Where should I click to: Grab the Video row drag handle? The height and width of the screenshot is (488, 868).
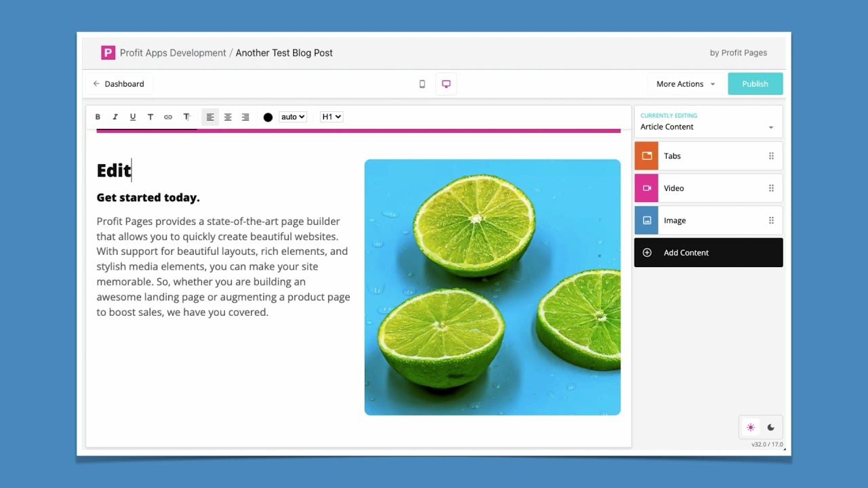[771, 188]
